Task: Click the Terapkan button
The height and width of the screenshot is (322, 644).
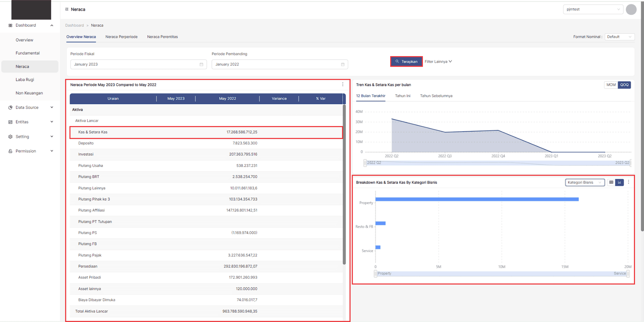Action: pos(406,62)
